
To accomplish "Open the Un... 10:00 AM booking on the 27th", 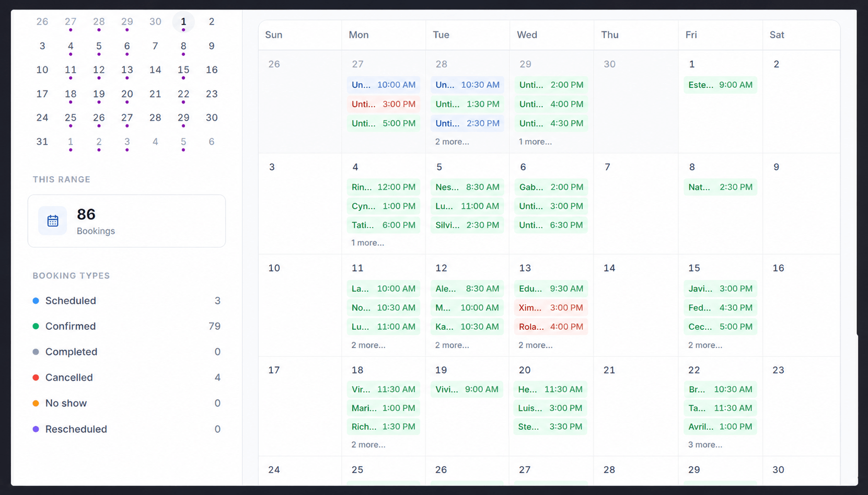I will coord(384,85).
